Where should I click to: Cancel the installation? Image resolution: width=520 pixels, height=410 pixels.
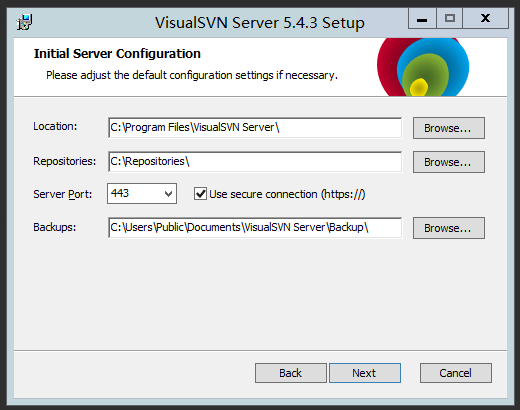456,373
